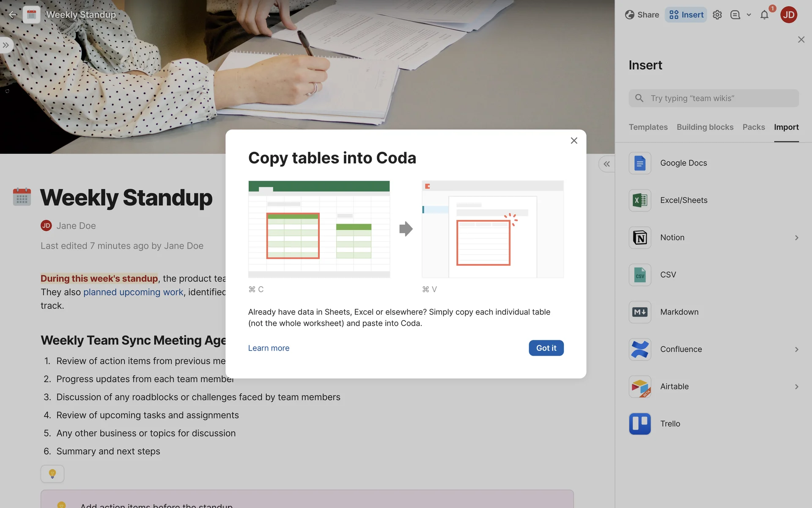
Task: Click the Markdown import icon
Action: (x=639, y=312)
